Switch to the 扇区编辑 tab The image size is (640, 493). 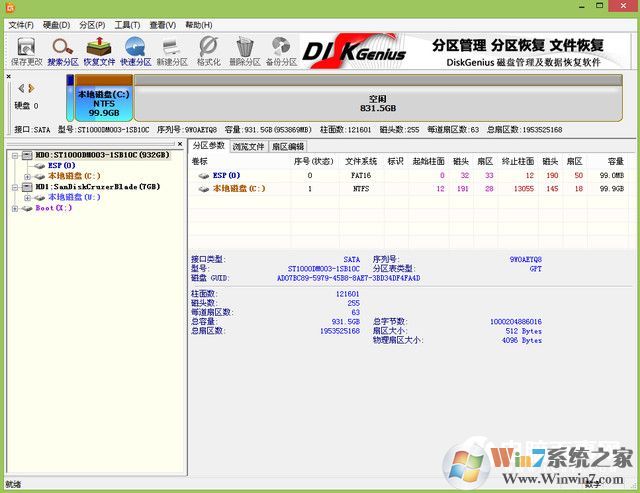click(x=287, y=146)
